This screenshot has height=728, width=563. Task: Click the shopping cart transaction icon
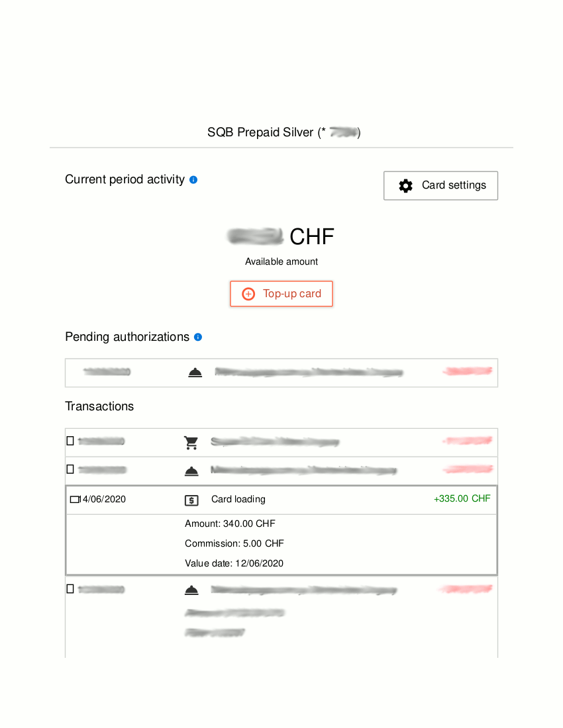pyautogui.click(x=191, y=443)
